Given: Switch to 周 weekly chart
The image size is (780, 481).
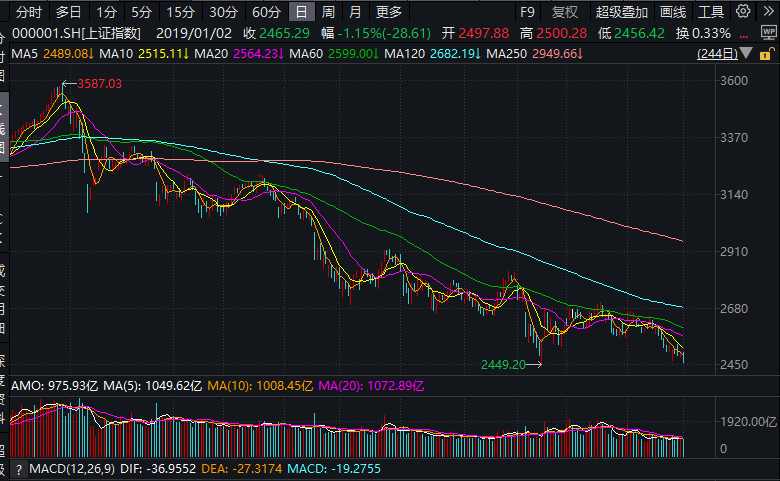Looking at the screenshot, I should click(328, 12).
